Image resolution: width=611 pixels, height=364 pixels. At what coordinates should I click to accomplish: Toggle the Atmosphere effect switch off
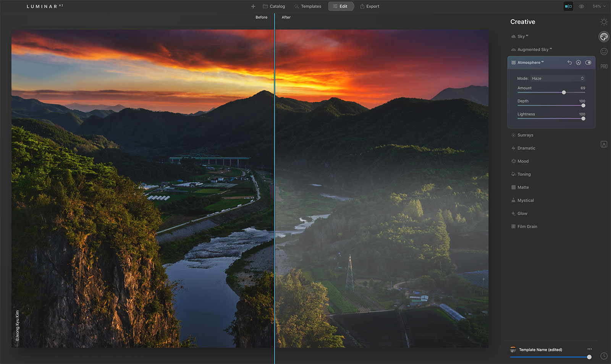(588, 63)
